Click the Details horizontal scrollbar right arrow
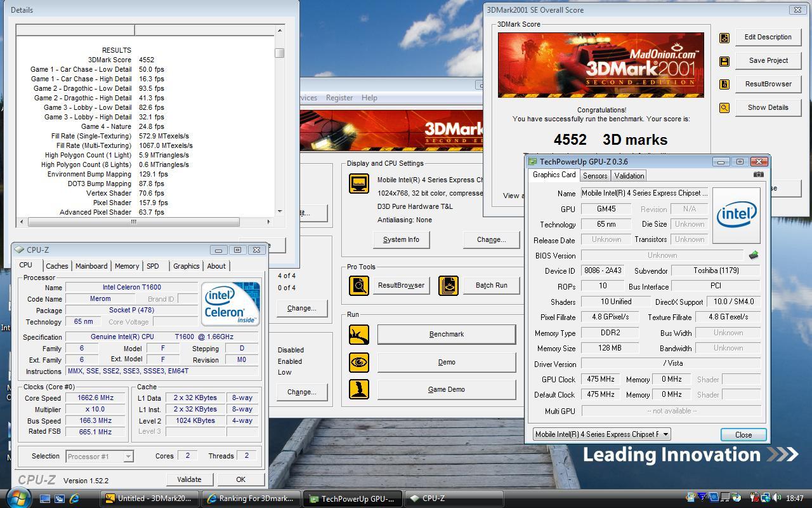The image size is (812, 508). click(x=268, y=222)
